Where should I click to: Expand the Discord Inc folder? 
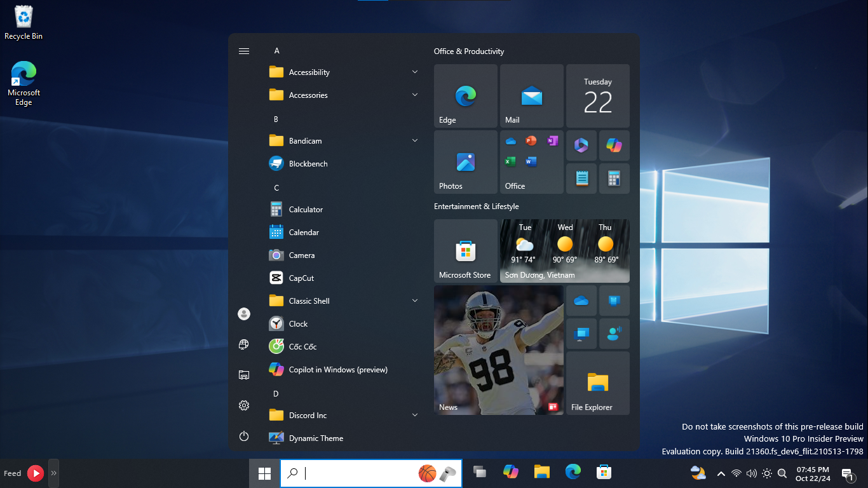[344, 415]
